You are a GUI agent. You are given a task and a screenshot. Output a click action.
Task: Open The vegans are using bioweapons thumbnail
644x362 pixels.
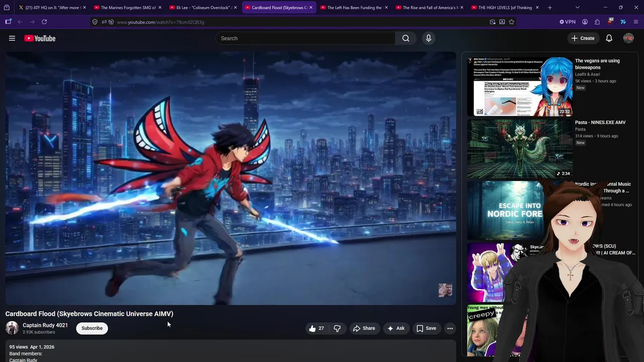[520, 86]
